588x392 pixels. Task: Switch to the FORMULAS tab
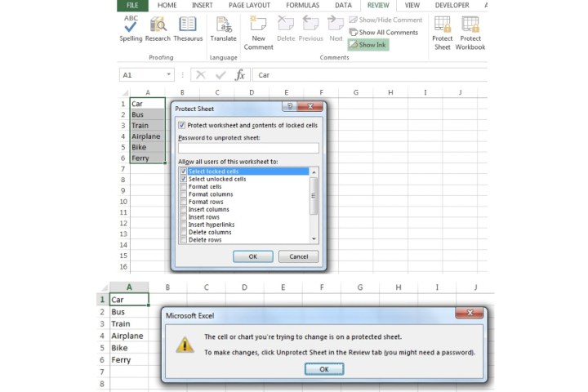point(303,5)
